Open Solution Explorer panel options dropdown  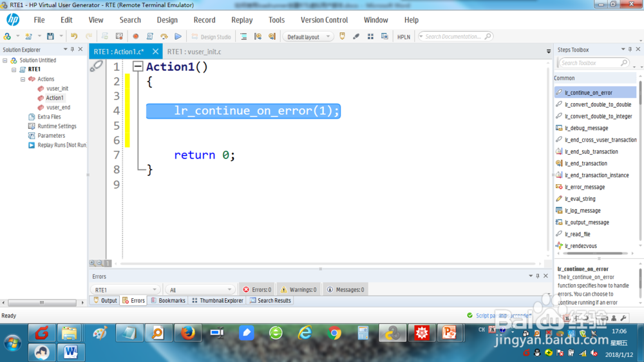click(65, 50)
